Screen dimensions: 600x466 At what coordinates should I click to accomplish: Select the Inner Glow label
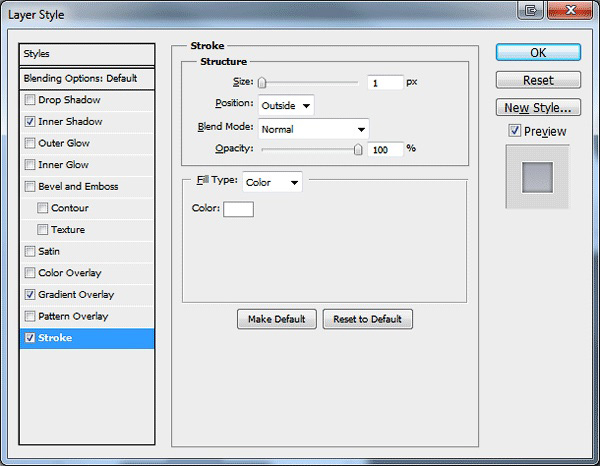pos(64,165)
